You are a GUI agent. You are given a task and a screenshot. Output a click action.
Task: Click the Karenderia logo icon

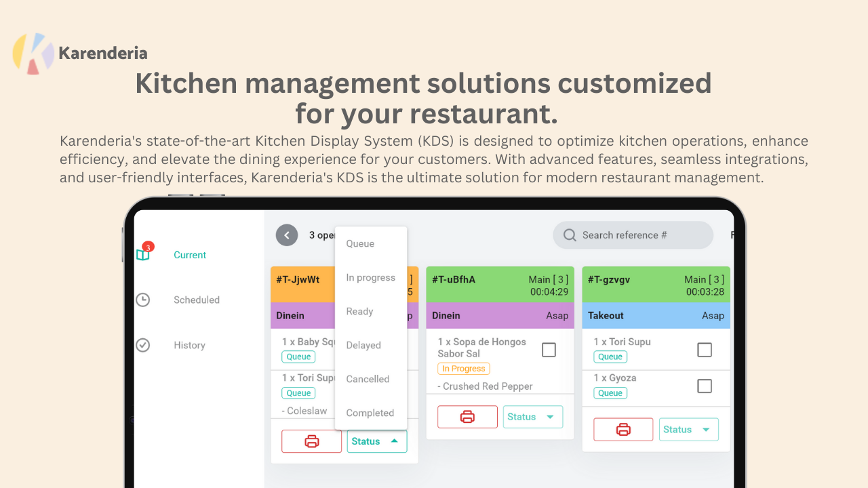[x=33, y=53]
